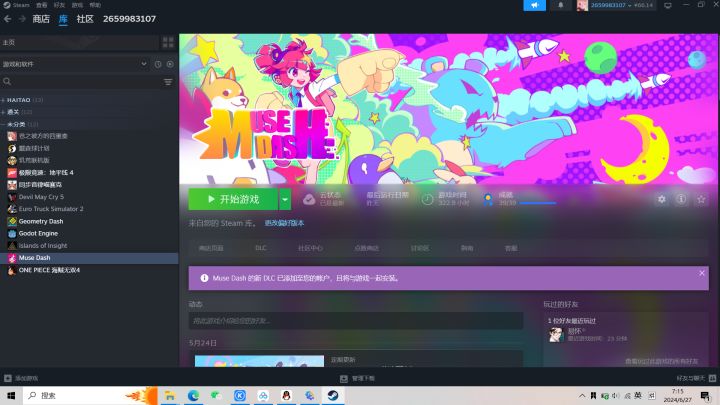The image size is (720, 405).
Task: Open the blue announcements megaphone button
Action: click(x=534, y=5)
